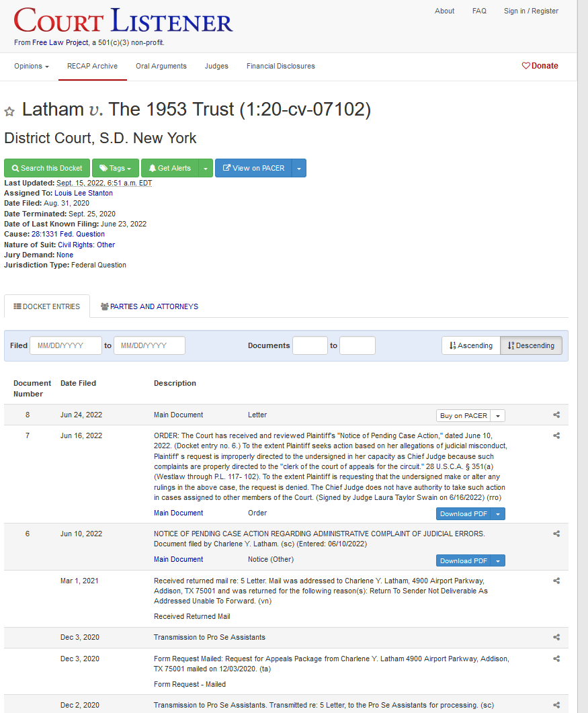The image size is (588, 713).
Task: Open the About page
Action: click(x=444, y=11)
